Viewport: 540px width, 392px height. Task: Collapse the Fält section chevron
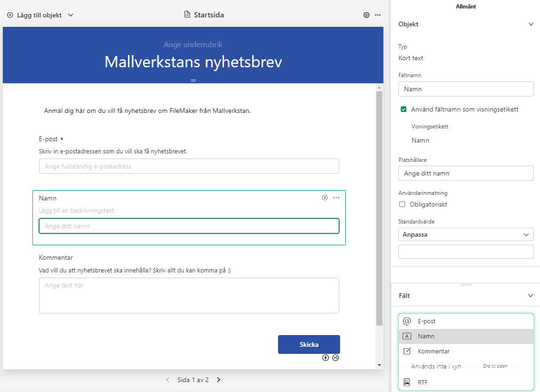[531, 296]
